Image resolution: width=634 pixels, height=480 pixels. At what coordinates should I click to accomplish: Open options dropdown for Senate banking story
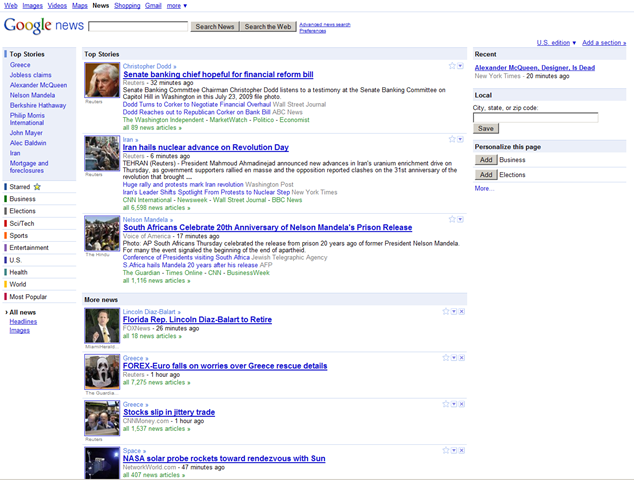pyautogui.click(x=460, y=66)
